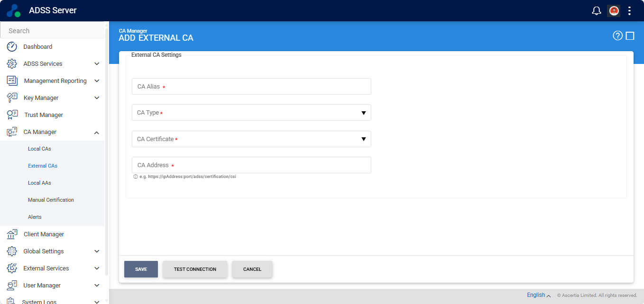Select Manual Certification in sidebar

point(51,200)
